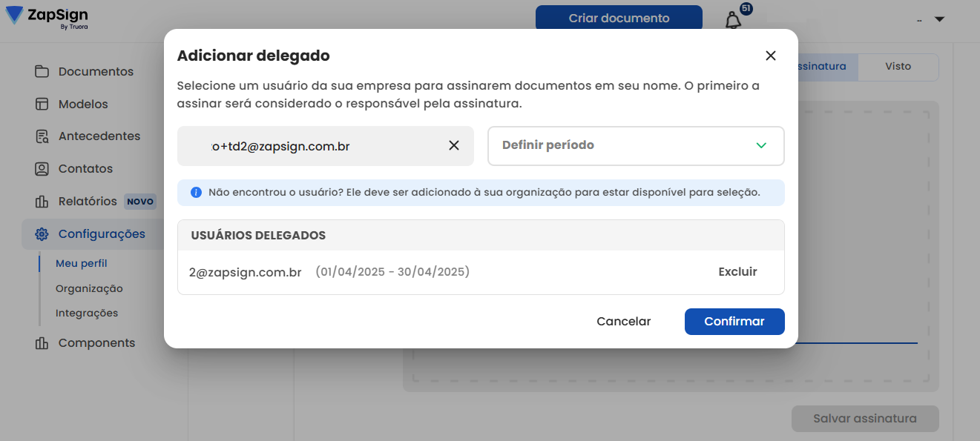Click the Contatos person icon
980x441 pixels.
[42, 169]
